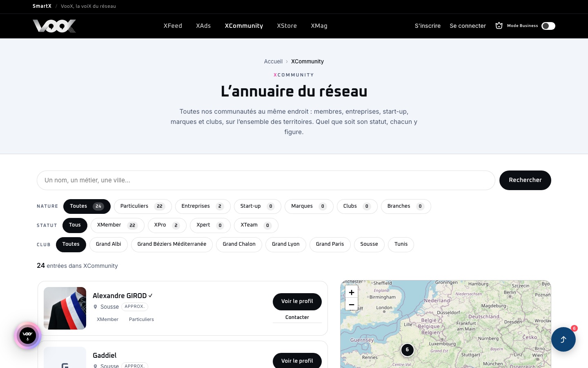Viewport: 588px width, 368px height.
Task: Filter by Marques nature
Action: click(x=309, y=206)
